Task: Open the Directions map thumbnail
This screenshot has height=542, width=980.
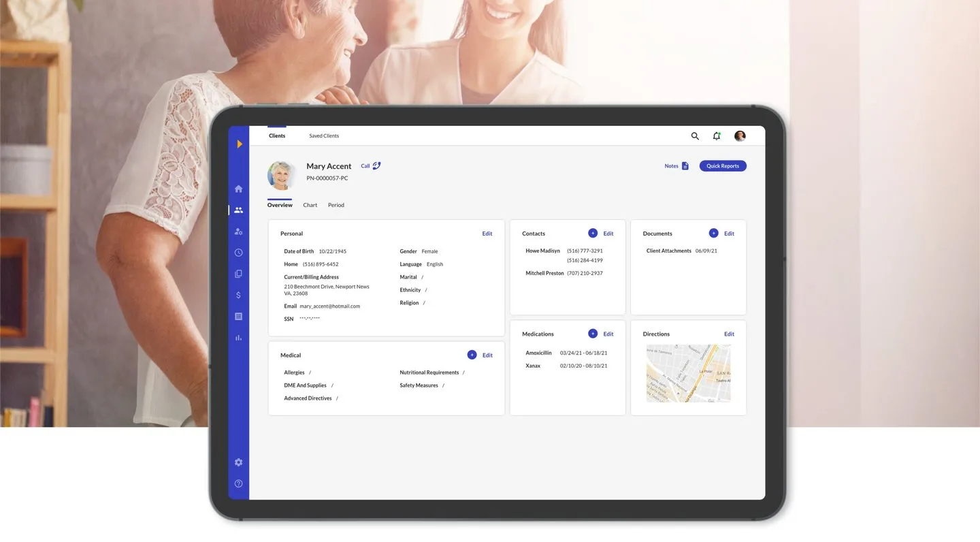Action: [688, 373]
